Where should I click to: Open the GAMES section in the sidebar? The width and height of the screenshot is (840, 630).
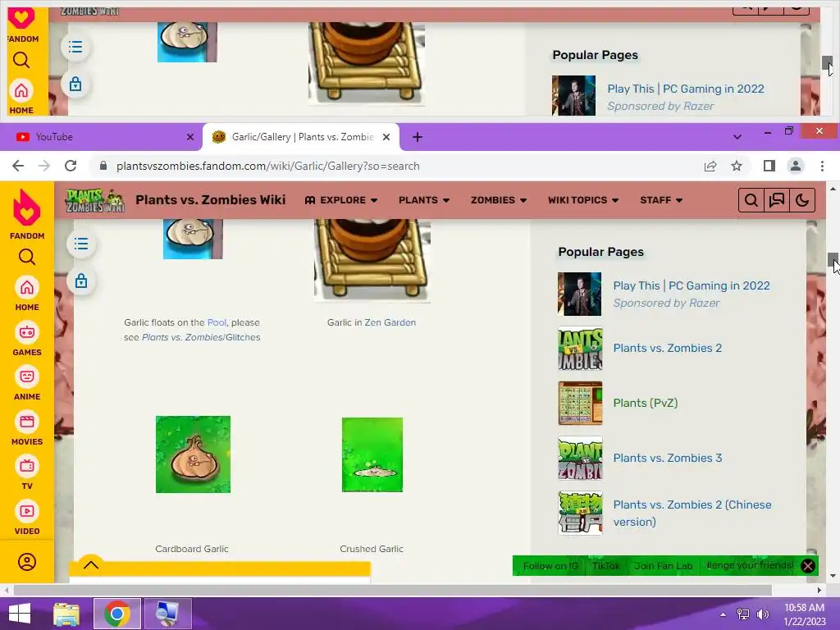click(27, 339)
